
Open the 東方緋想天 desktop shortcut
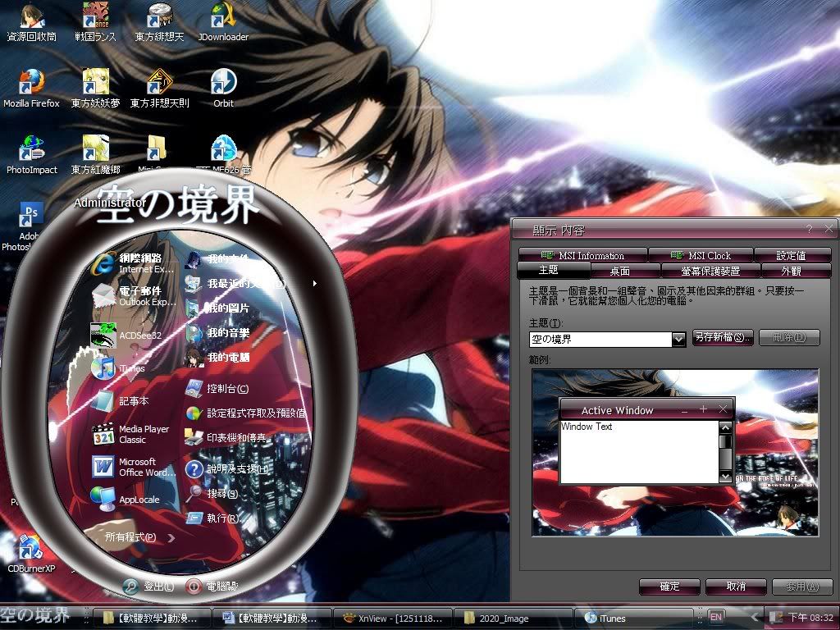tap(159, 22)
